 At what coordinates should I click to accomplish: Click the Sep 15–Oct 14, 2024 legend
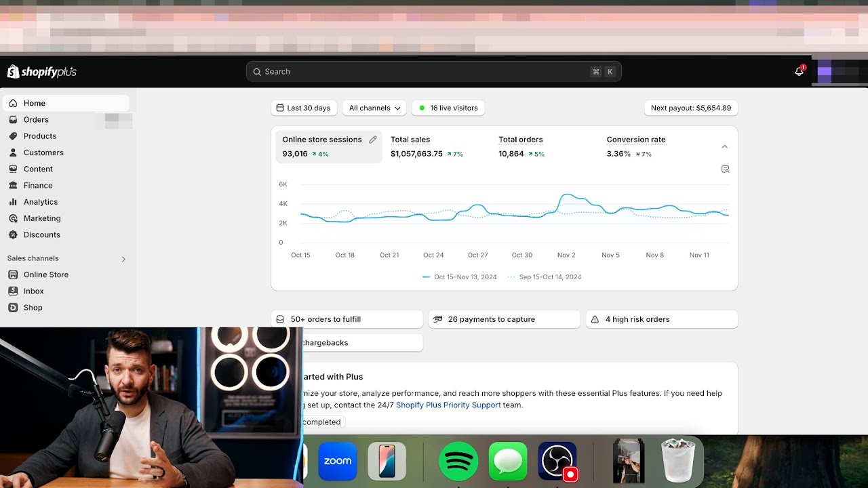(x=545, y=277)
